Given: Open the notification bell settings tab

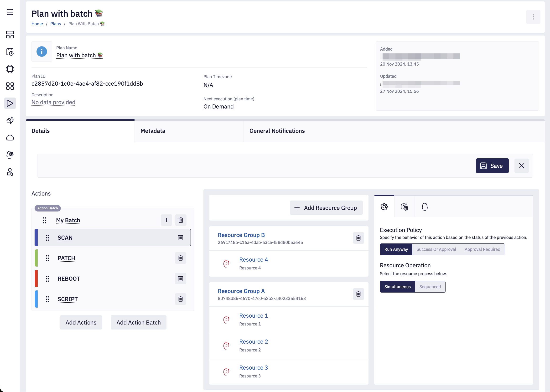Looking at the screenshot, I should pos(425,207).
